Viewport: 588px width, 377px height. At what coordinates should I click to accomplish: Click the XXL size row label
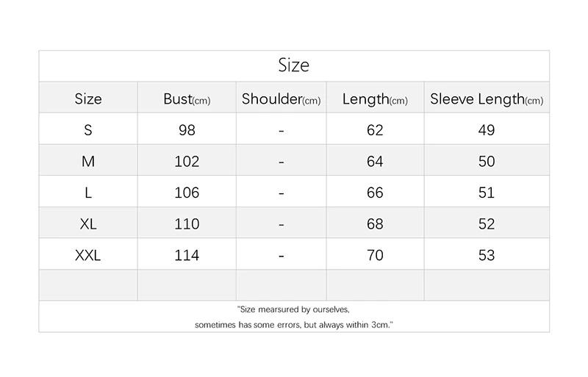tap(88, 255)
